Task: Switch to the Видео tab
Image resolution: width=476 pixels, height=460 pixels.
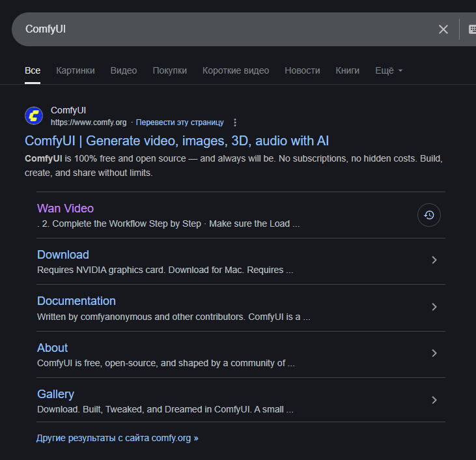Action: pos(124,70)
